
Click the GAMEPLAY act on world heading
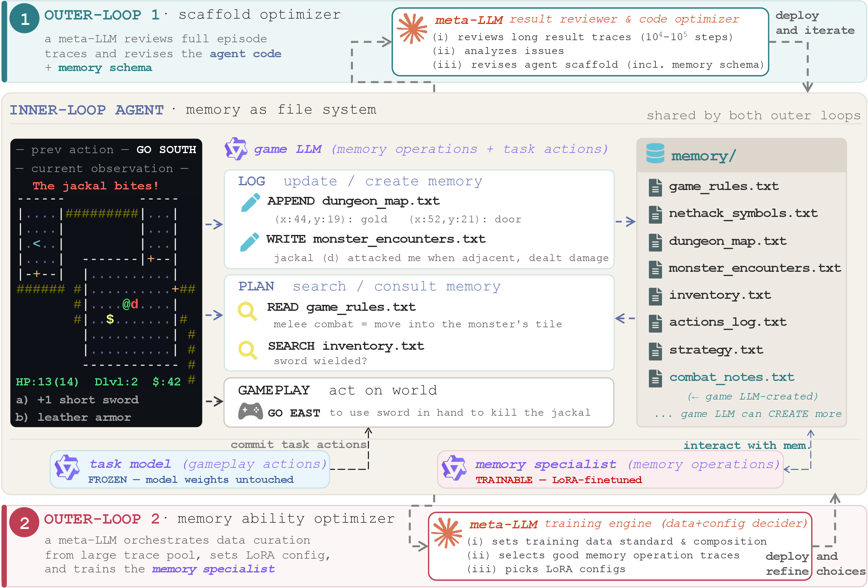point(338,390)
